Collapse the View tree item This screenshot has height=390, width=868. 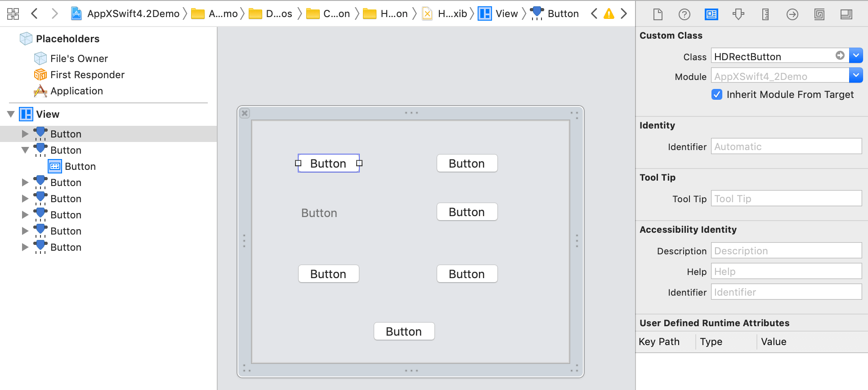coord(11,114)
